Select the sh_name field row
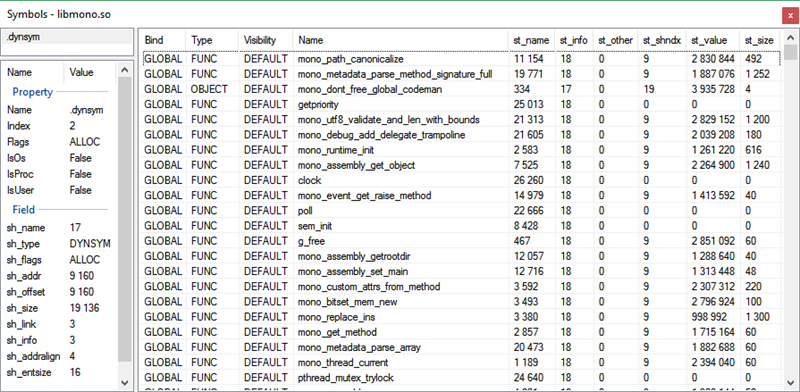The height and width of the screenshot is (392, 800). (60, 228)
